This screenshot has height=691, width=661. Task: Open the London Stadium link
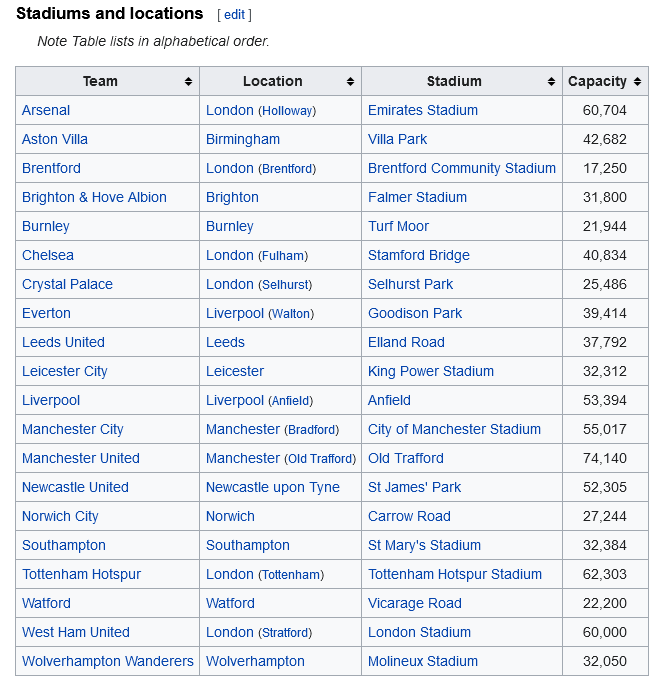point(419,632)
